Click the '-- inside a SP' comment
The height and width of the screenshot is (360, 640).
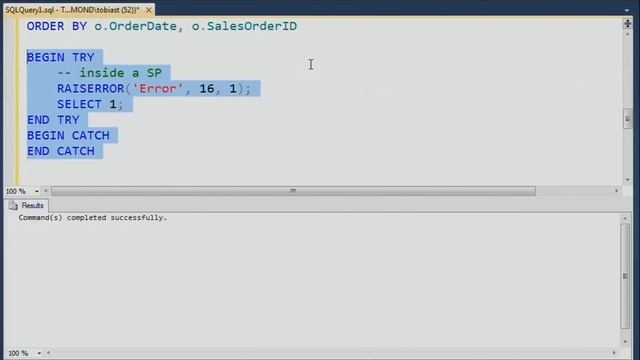[109, 73]
